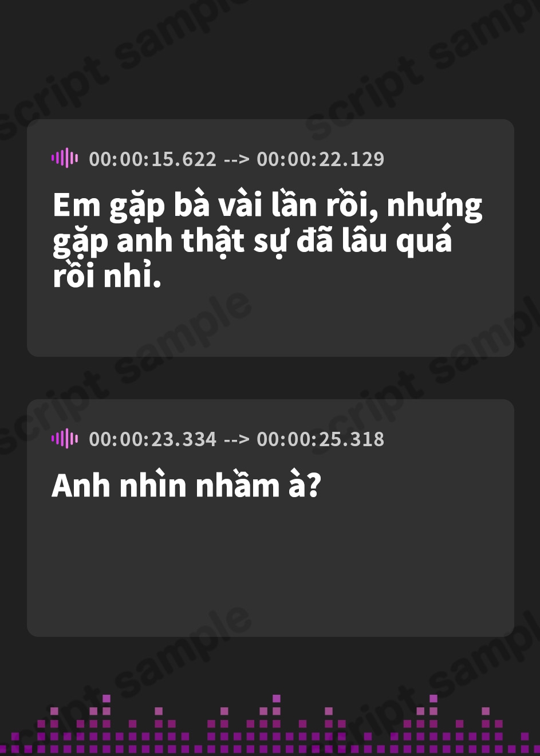
Task: Select the start timestamp 00:00:15.622
Action: (x=153, y=159)
